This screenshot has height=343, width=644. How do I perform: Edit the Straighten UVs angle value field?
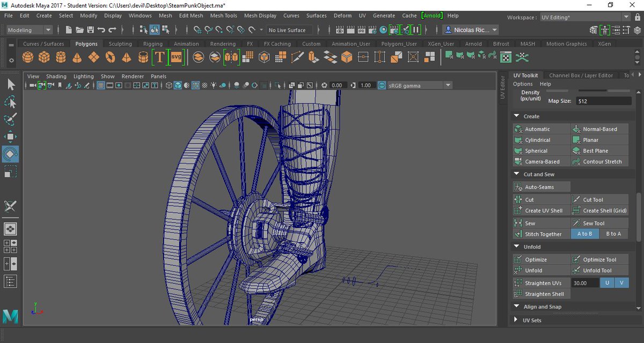click(x=584, y=282)
